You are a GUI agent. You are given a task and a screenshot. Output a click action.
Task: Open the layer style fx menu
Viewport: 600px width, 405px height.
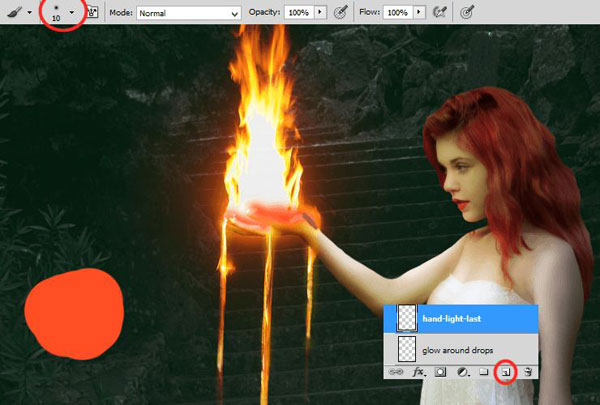(419, 372)
